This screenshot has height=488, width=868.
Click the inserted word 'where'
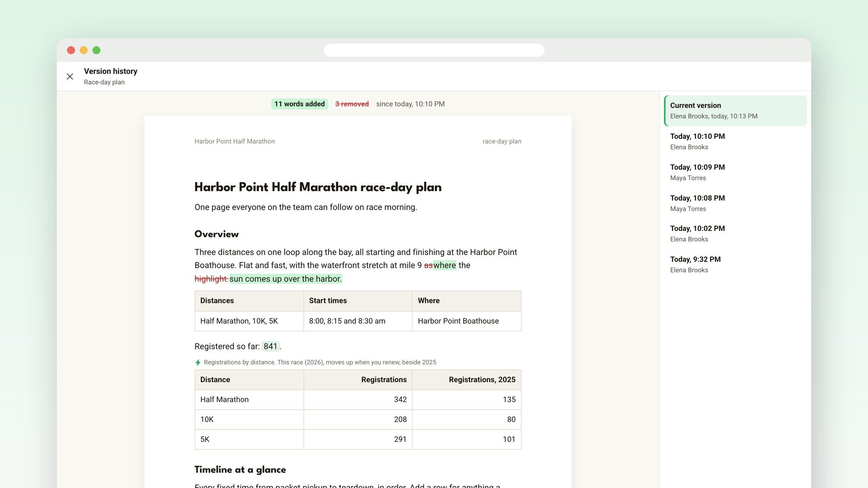(445, 265)
